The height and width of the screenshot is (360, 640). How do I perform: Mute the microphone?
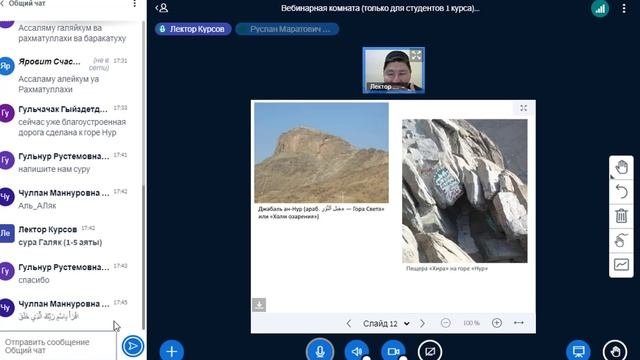click(320, 351)
